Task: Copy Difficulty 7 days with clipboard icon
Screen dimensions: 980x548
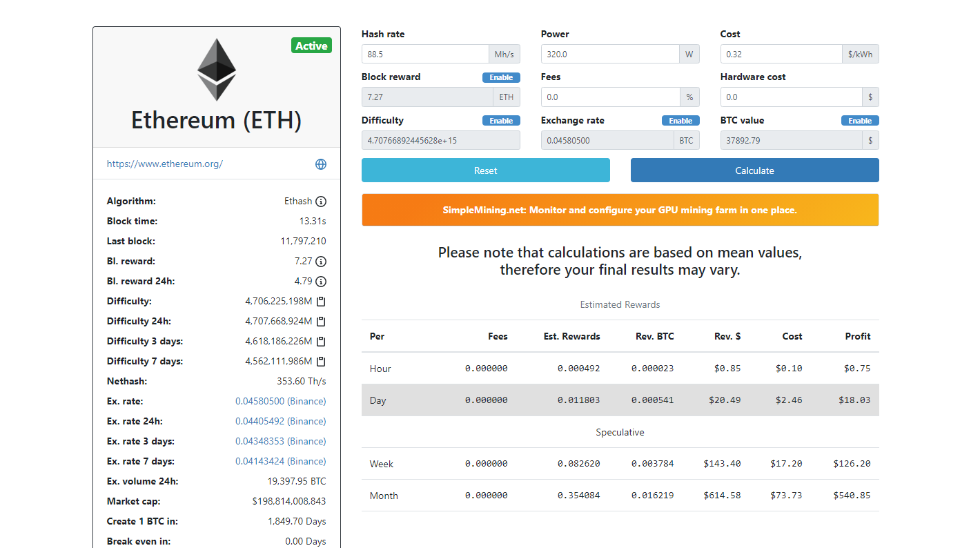Action: [321, 362]
